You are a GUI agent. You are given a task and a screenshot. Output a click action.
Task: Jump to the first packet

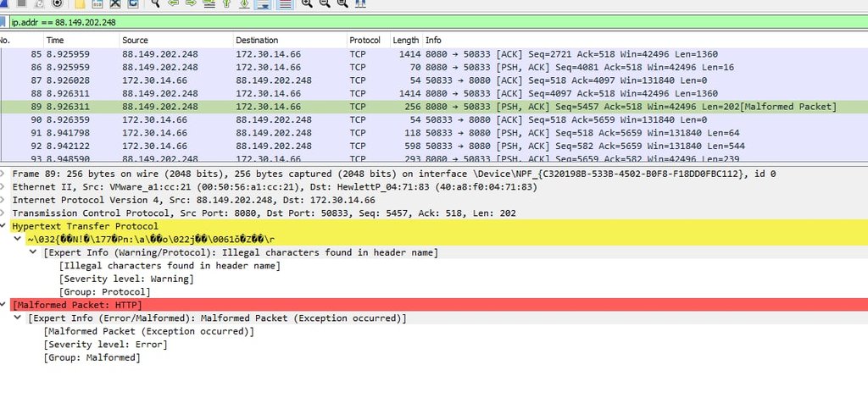pyautogui.click(x=226, y=3)
